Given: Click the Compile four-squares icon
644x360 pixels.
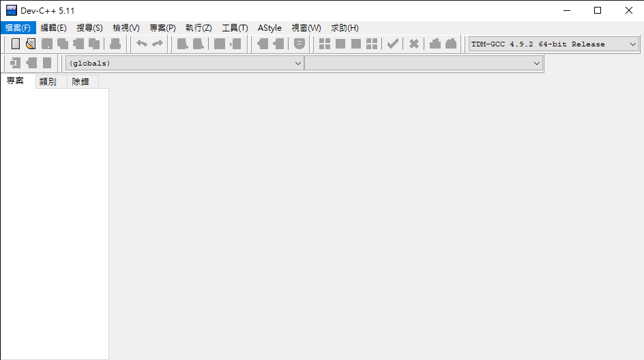Looking at the screenshot, I should [x=325, y=44].
